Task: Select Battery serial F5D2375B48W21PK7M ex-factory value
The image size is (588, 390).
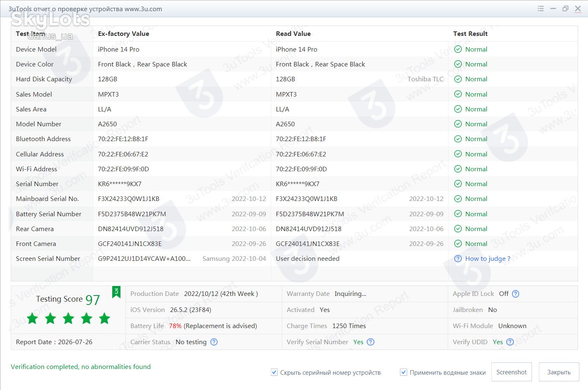Action: (132, 214)
